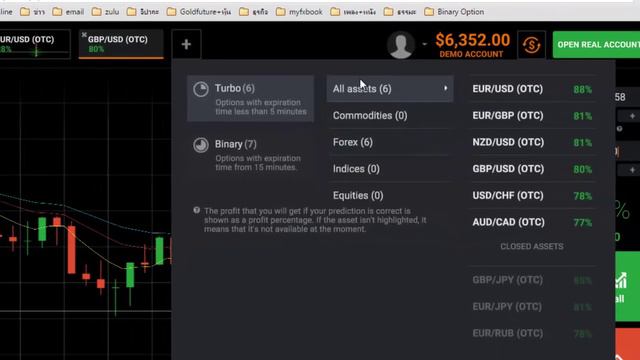
Task: Switch to the EUR/USD (OTC) tab
Action: (35, 44)
